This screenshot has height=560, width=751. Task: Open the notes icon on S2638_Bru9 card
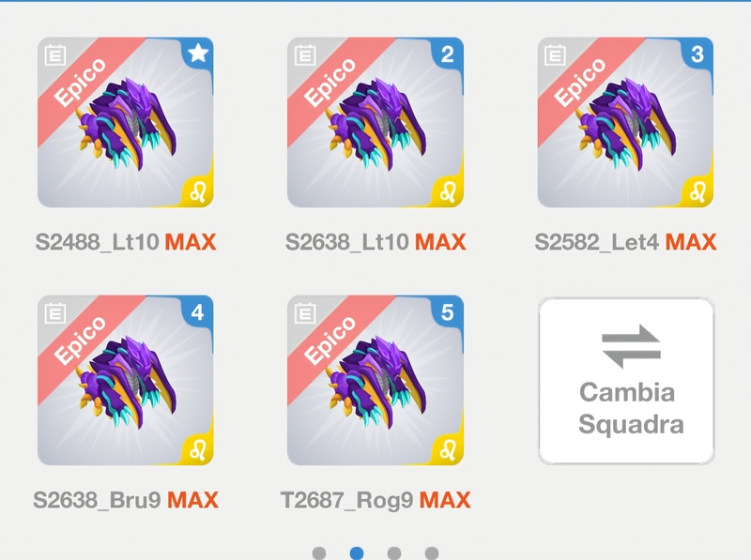click(x=55, y=313)
